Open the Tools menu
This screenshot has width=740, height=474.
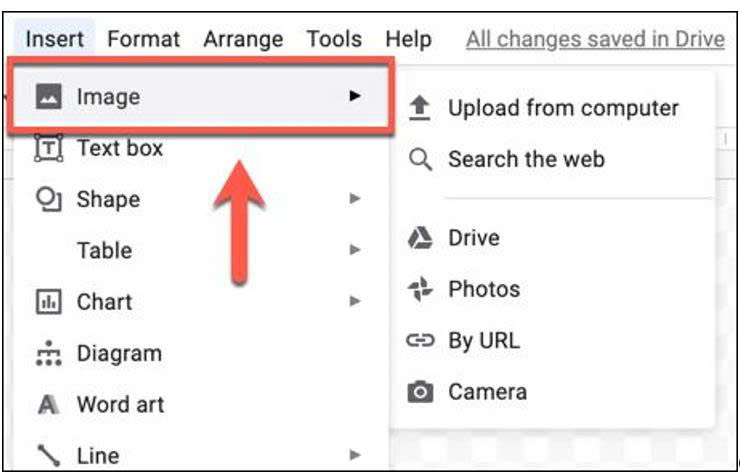334,39
